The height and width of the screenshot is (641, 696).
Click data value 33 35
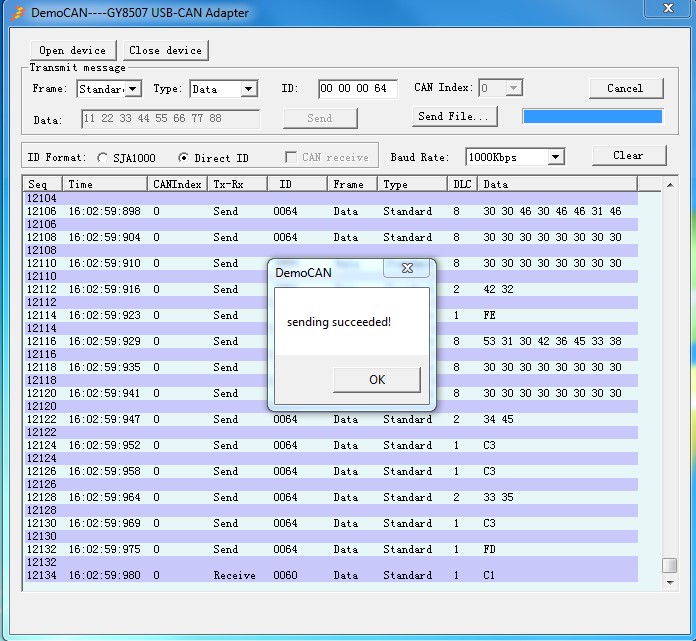pos(498,497)
